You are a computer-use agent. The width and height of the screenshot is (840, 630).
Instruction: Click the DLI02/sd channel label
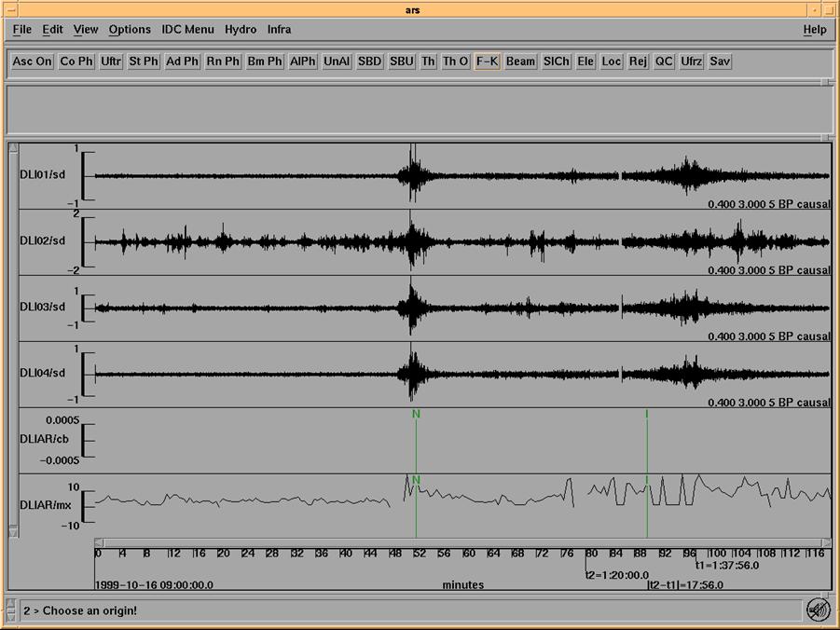[x=45, y=242]
